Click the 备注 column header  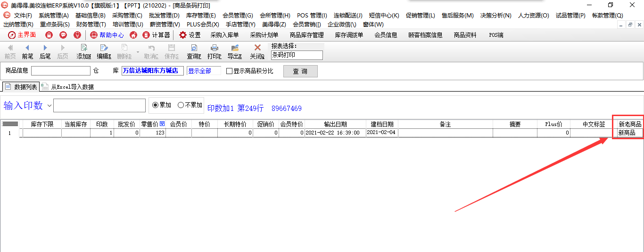pyautogui.click(x=446, y=124)
